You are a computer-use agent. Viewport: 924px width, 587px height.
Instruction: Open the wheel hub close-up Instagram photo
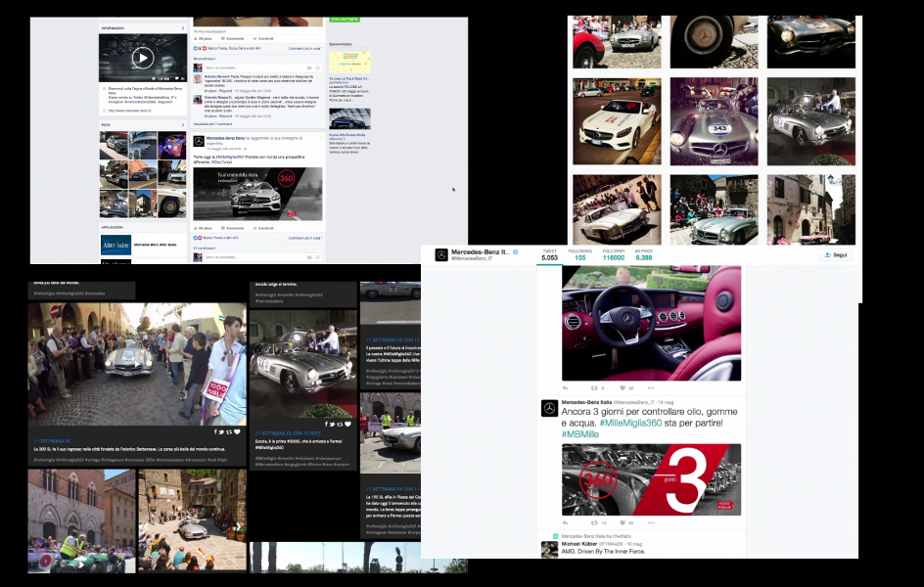click(714, 41)
